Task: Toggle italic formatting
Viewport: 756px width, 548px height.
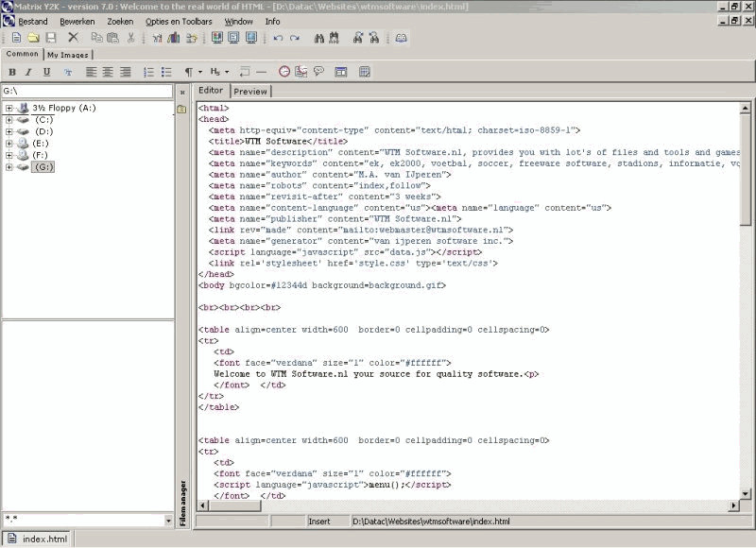Action: pos(29,72)
